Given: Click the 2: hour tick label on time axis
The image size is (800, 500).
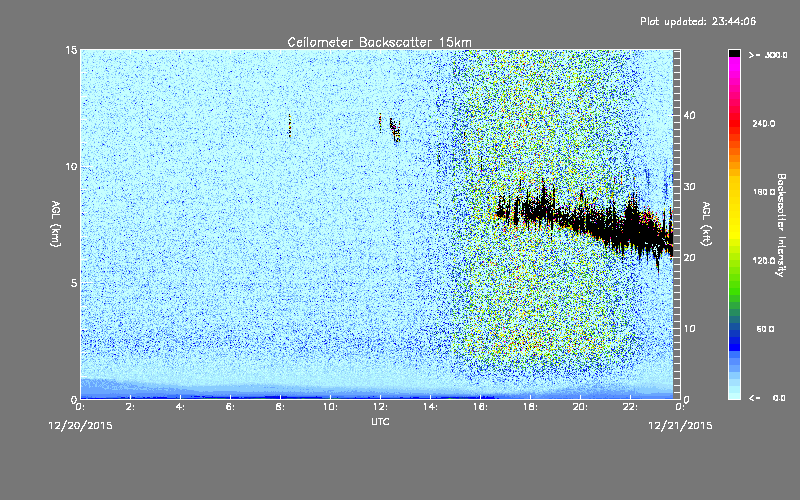Looking at the screenshot, I should (131, 407).
